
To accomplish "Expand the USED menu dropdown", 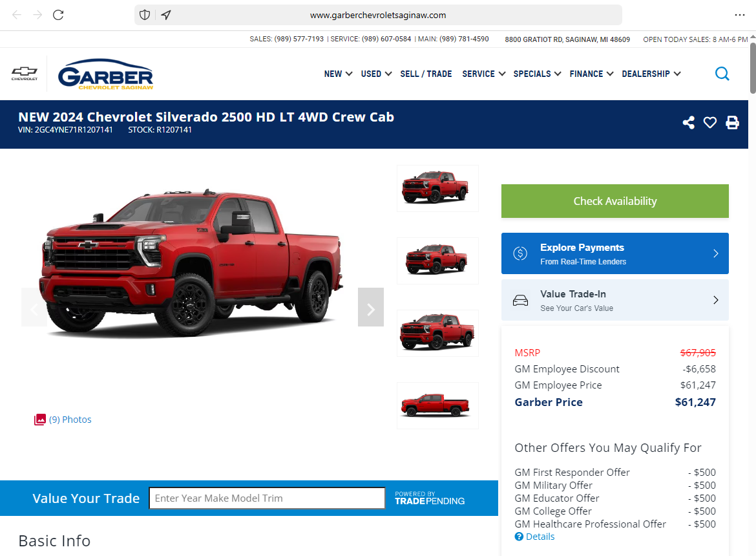I will click(x=376, y=74).
